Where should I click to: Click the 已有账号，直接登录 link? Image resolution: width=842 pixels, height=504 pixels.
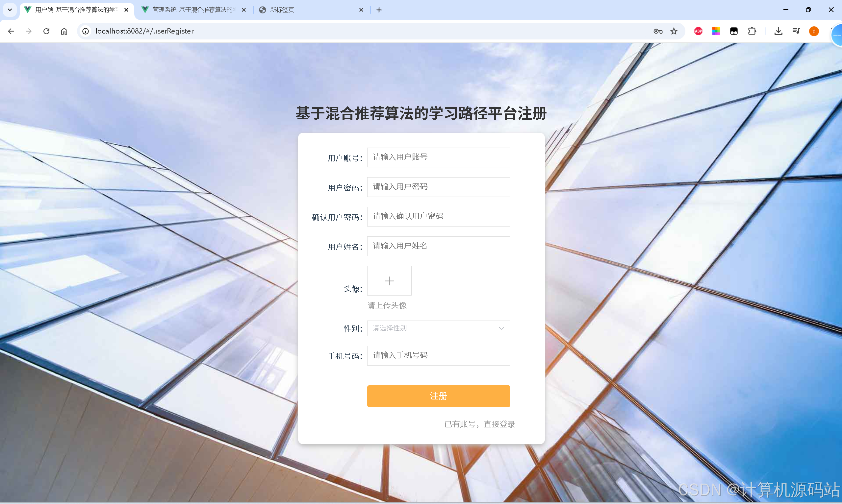479,424
